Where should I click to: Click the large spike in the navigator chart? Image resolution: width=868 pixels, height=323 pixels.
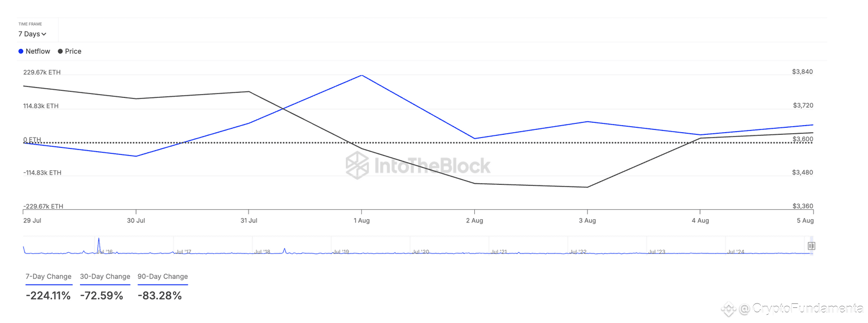point(98,245)
